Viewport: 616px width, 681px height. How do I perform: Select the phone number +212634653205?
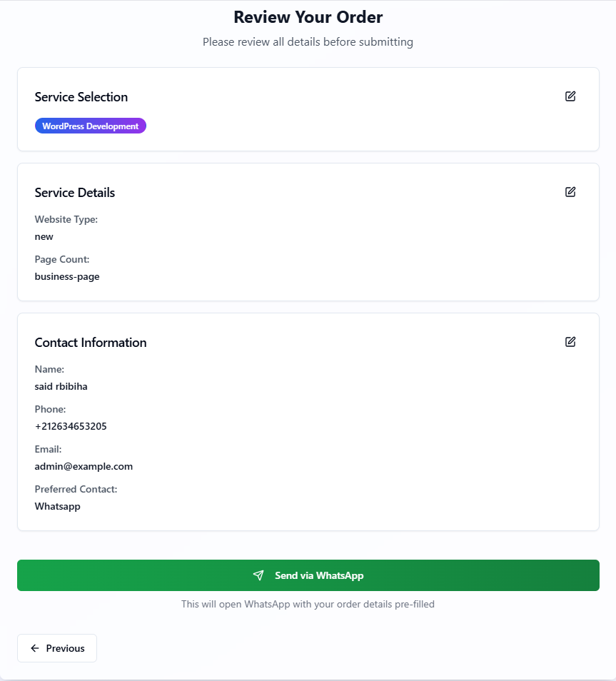[x=71, y=426]
